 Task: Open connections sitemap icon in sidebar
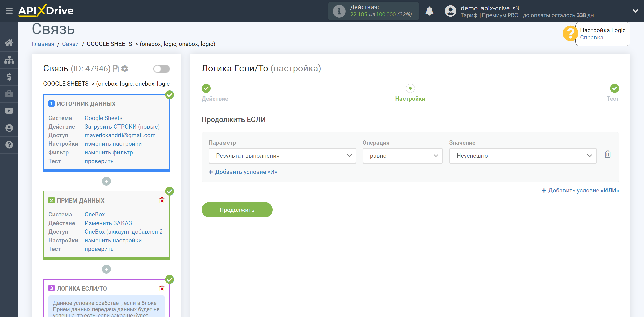point(9,60)
